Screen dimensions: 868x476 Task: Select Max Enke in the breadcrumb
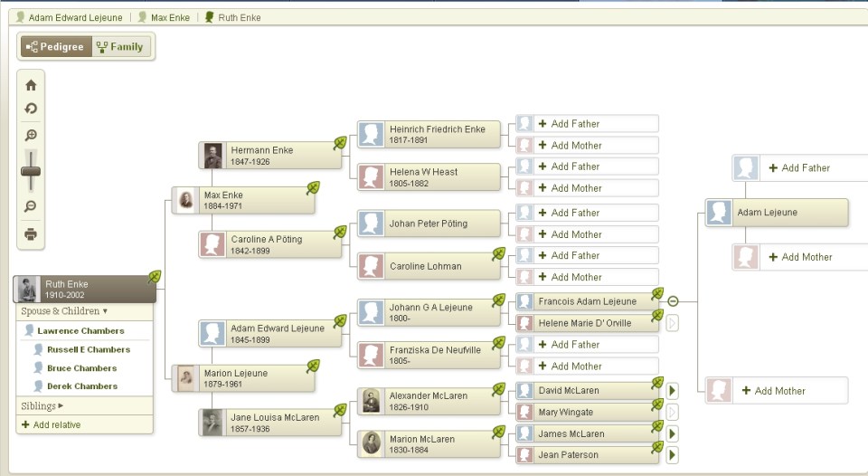coord(169,17)
